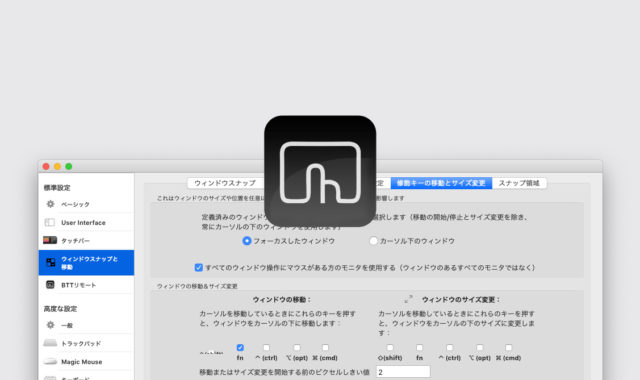Viewport: 640px width, 380px height.
Task: Click the ウィンドウスナップと移動 sidebar icon
Action: (x=51, y=262)
